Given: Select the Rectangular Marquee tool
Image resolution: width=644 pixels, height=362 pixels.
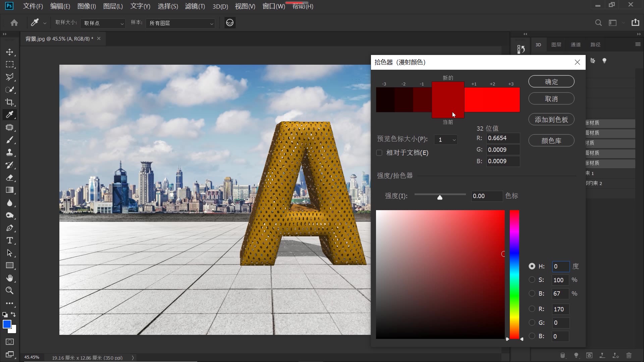Looking at the screenshot, I should click(x=10, y=64).
